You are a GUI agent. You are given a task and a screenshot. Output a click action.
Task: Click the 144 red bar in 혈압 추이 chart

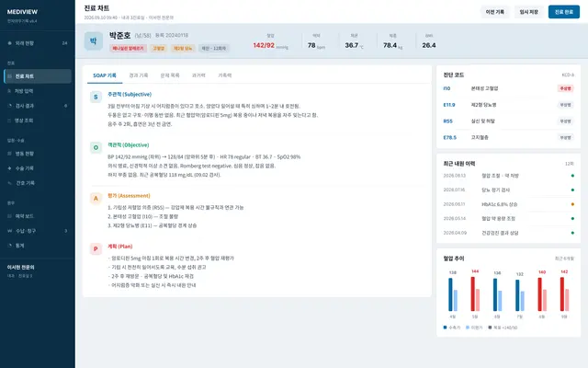click(x=473, y=294)
